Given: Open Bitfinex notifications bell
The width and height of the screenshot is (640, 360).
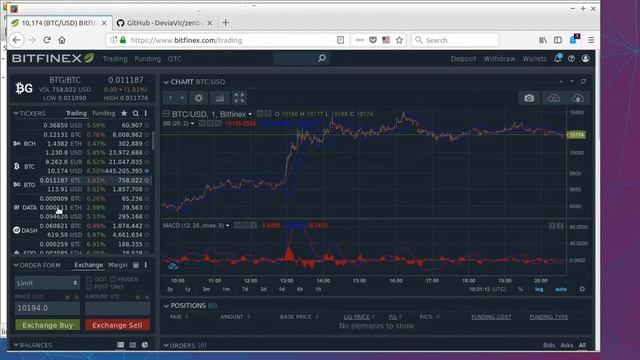Looking at the screenshot, I should pyautogui.click(x=558, y=59).
